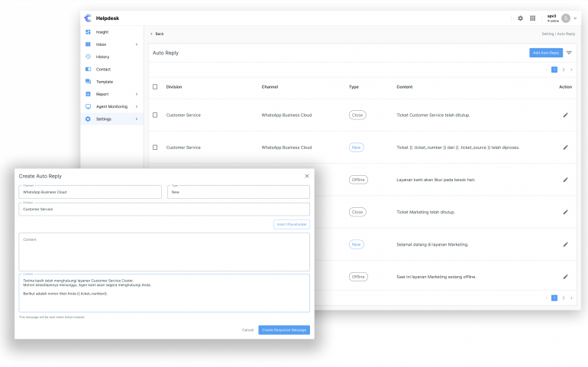Toggle the select-all checkbox in table header
588x367 pixels.
[x=155, y=87]
